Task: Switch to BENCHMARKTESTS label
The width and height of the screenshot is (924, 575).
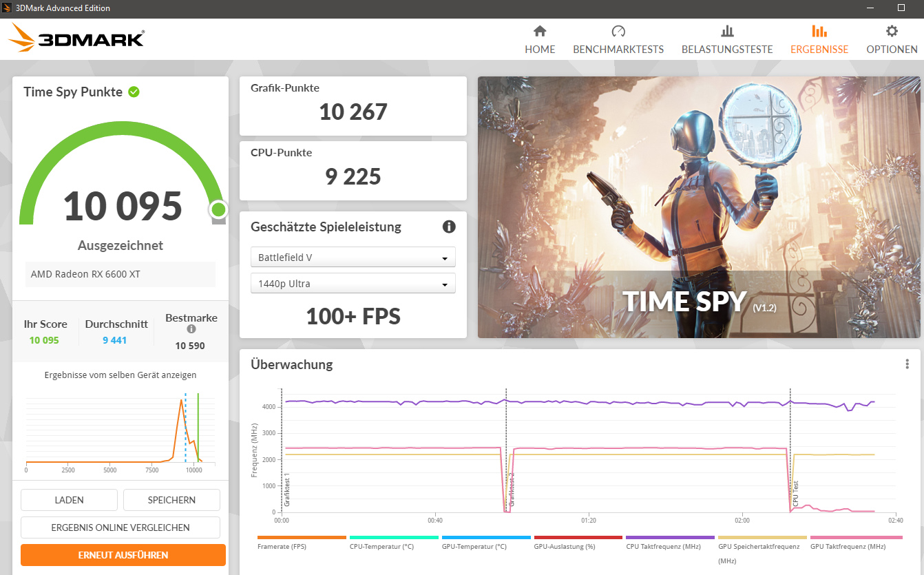Action: coord(618,50)
